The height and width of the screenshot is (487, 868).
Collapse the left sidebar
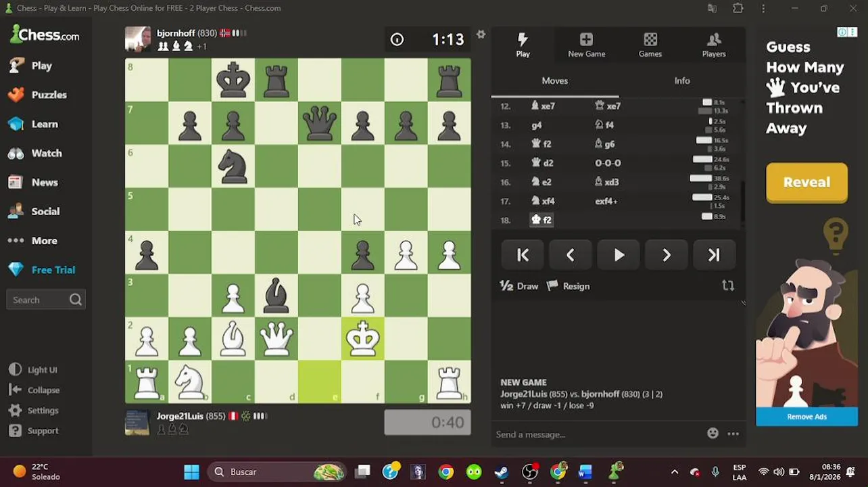click(34, 390)
